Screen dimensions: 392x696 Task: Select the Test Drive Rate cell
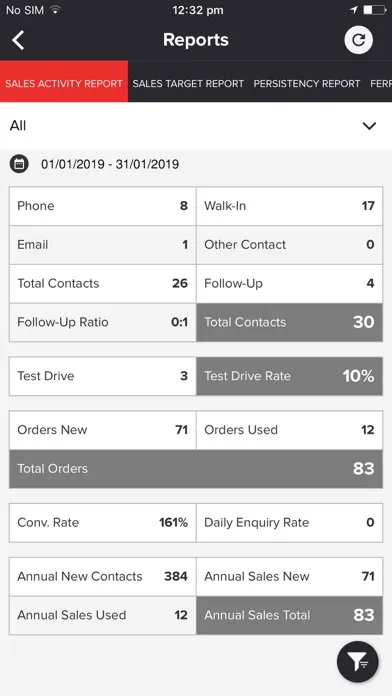coord(289,376)
